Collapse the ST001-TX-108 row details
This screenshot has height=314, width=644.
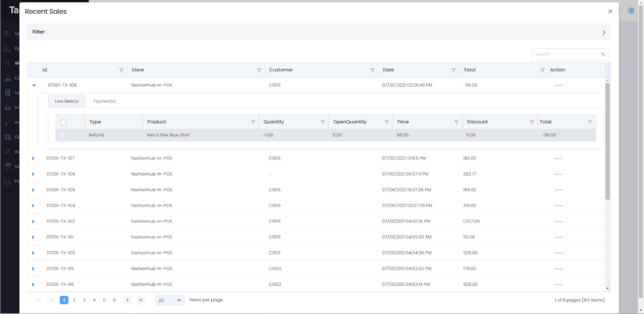[x=34, y=85]
